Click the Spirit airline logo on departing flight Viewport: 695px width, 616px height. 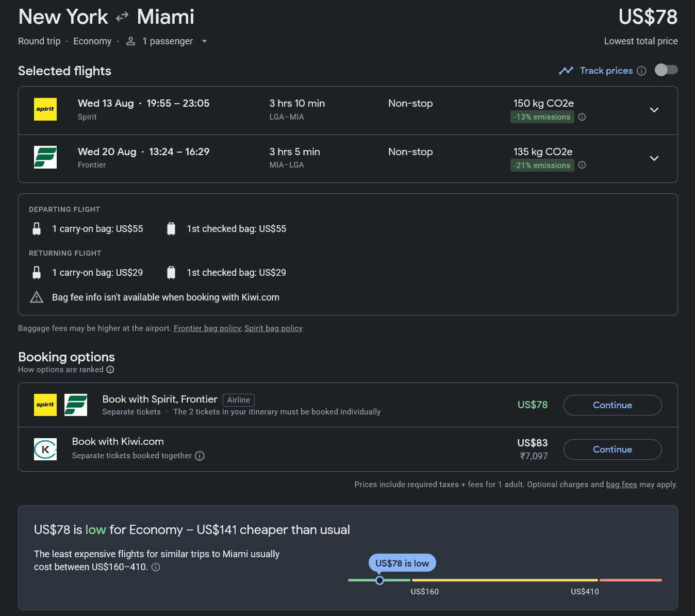[45, 109]
